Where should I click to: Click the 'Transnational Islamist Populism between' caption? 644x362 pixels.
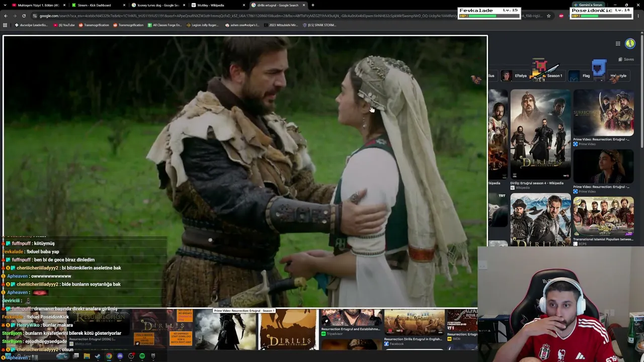point(603,239)
